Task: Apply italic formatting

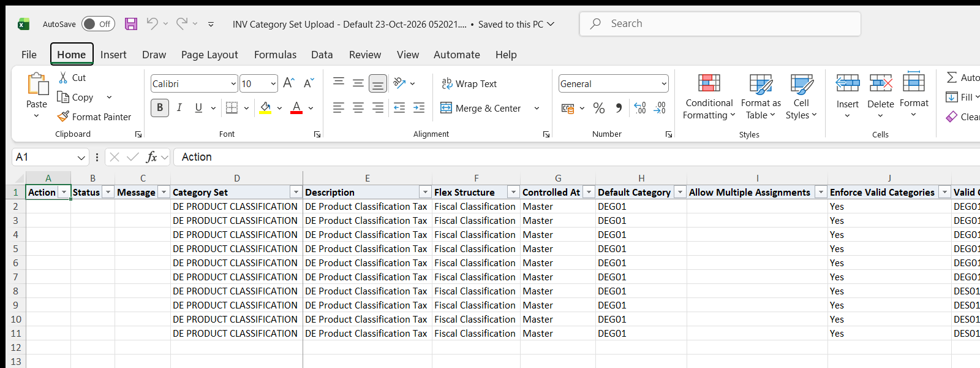Action: coord(179,108)
